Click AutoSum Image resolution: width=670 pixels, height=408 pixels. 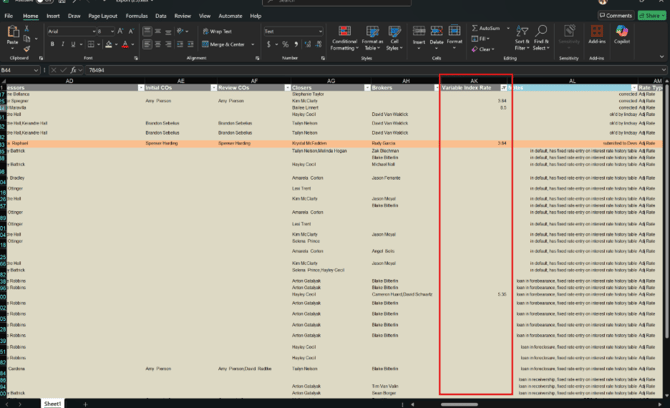tap(485, 28)
